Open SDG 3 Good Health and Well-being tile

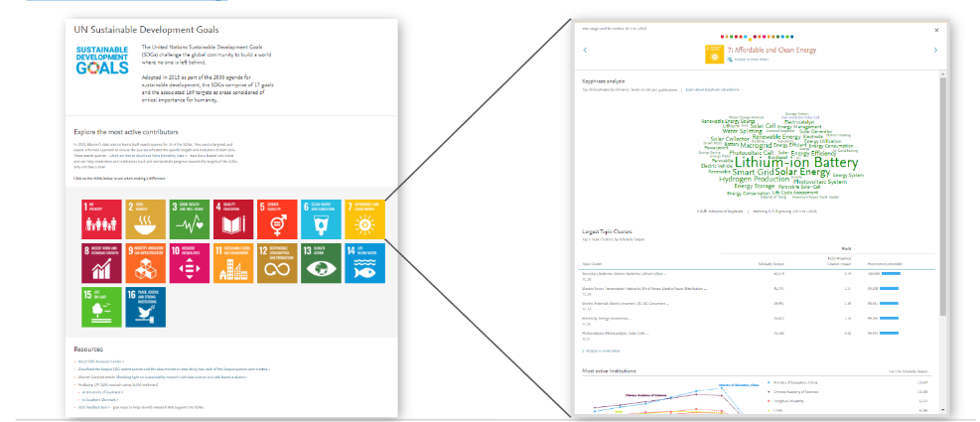(190, 219)
